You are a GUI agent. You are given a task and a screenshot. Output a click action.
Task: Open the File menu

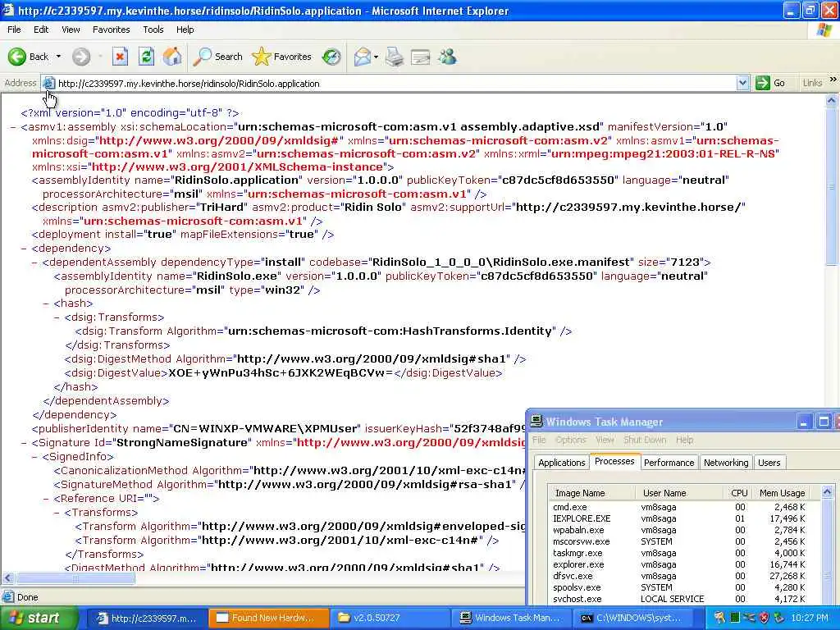[x=14, y=30]
